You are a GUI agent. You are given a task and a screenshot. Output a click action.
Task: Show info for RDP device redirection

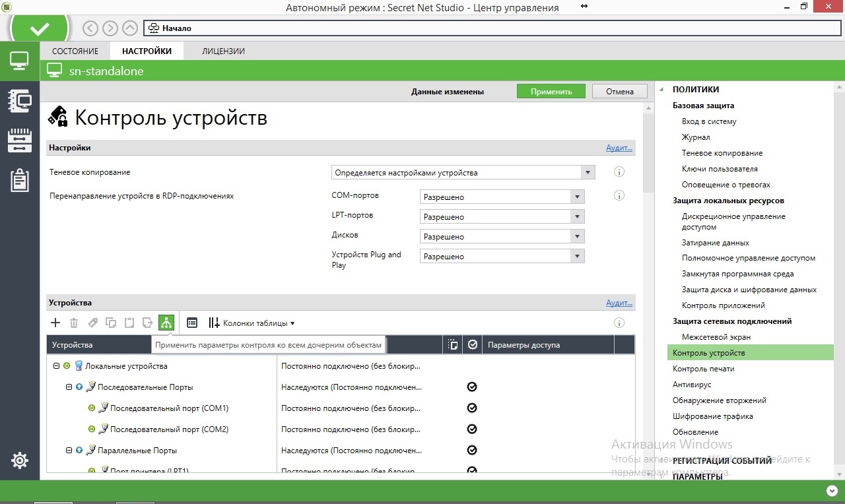[619, 196]
